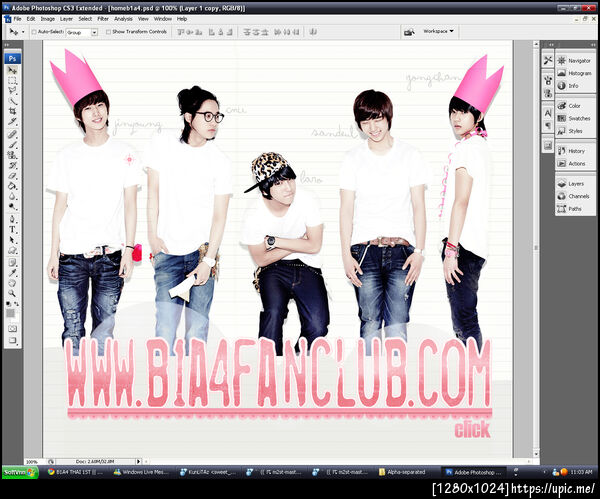Swap foreground and background colors
The image size is (600, 499).
[x=16, y=304]
